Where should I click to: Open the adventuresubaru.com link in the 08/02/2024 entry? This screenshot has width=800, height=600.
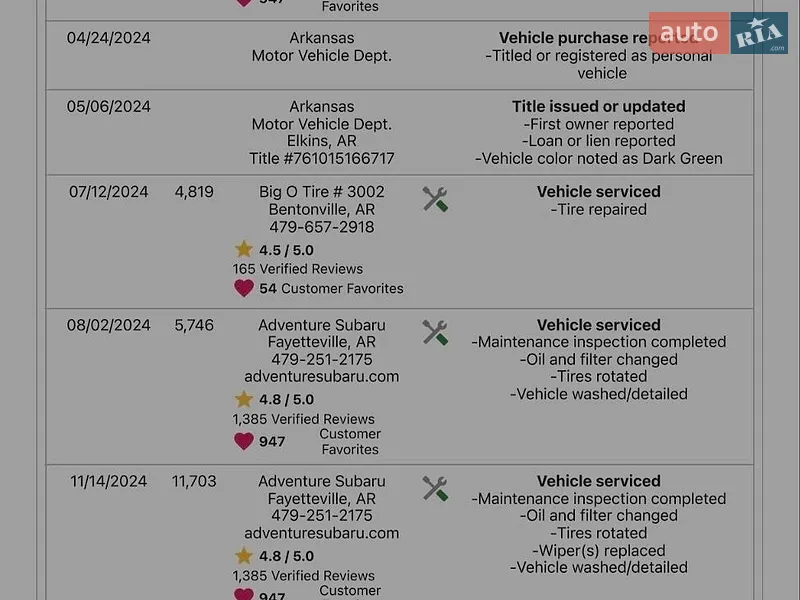(x=322, y=377)
